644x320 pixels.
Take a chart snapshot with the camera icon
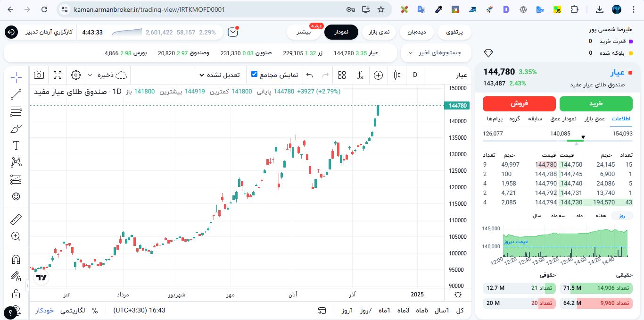coord(39,75)
